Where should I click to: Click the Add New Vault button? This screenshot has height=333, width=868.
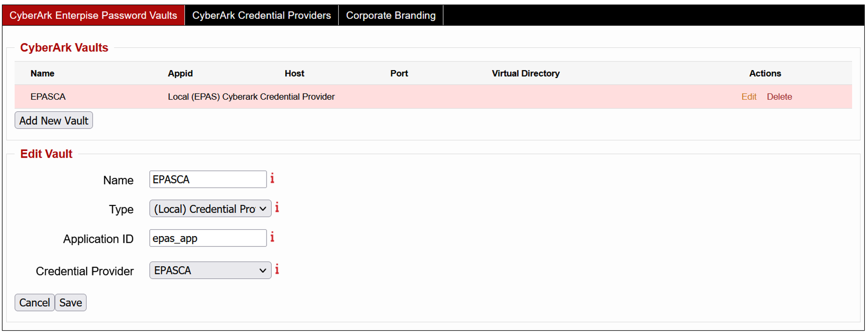54,121
